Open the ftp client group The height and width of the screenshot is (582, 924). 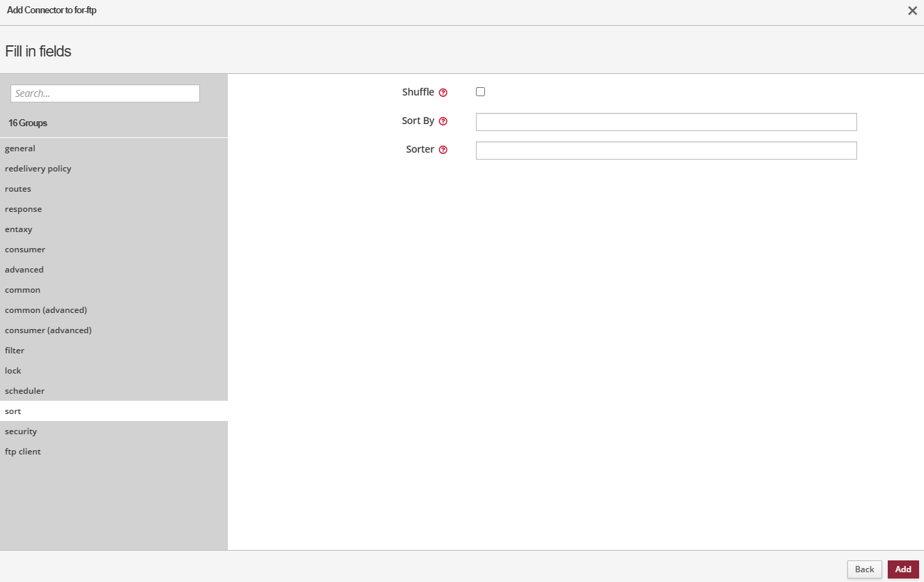click(x=23, y=452)
